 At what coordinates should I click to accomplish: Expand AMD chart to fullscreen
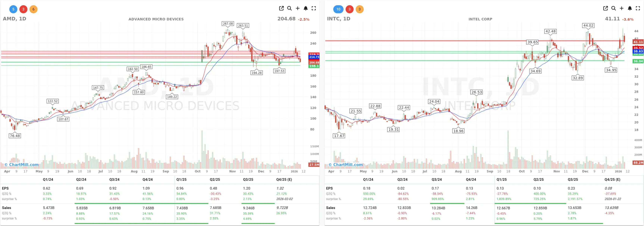(x=314, y=8)
